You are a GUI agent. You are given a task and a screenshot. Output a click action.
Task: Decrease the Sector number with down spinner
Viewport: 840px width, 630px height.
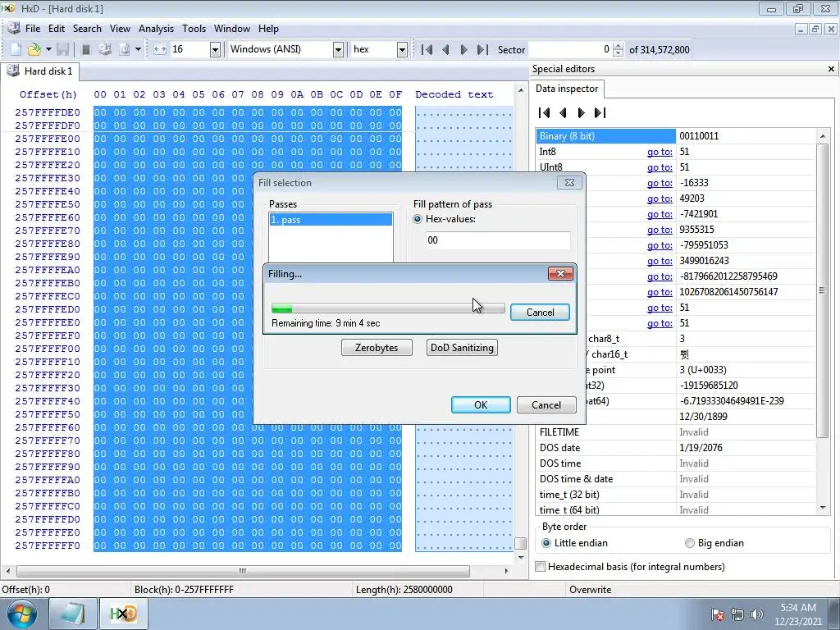(619, 53)
